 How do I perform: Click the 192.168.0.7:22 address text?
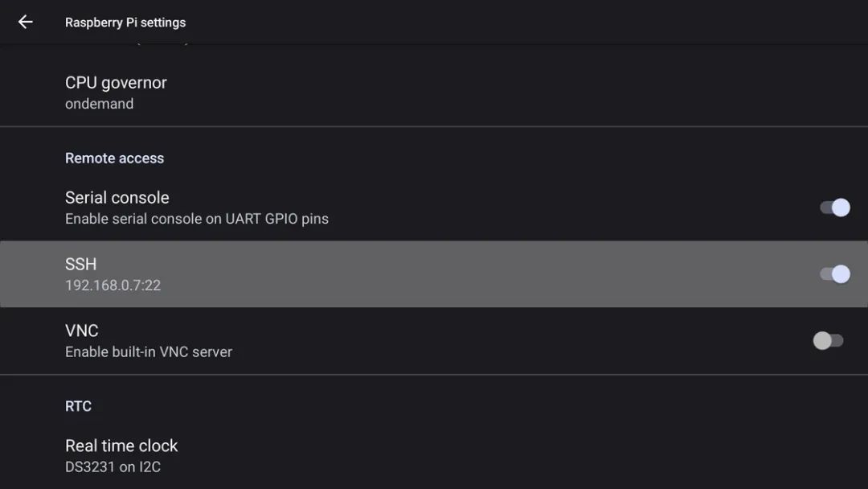click(113, 286)
